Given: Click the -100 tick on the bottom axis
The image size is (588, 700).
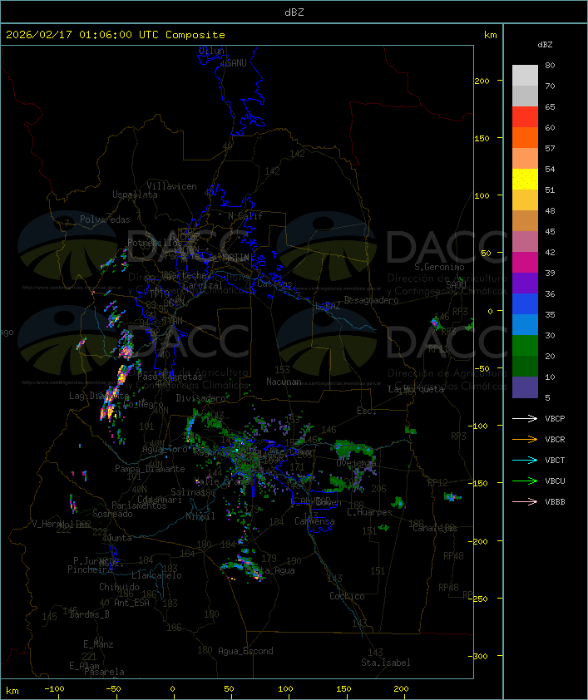Looking at the screenshot, I should tap(54, 689).
